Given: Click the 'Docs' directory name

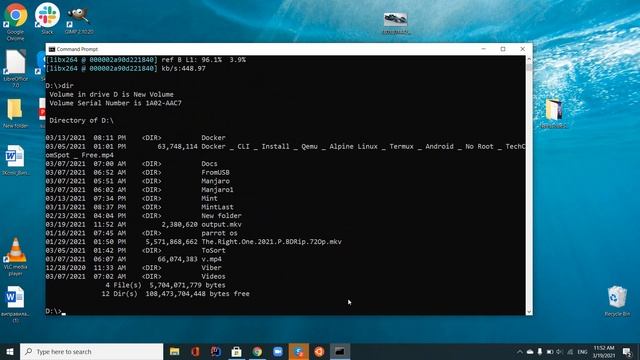Looking at the screenshot, I should pos(209,164).
